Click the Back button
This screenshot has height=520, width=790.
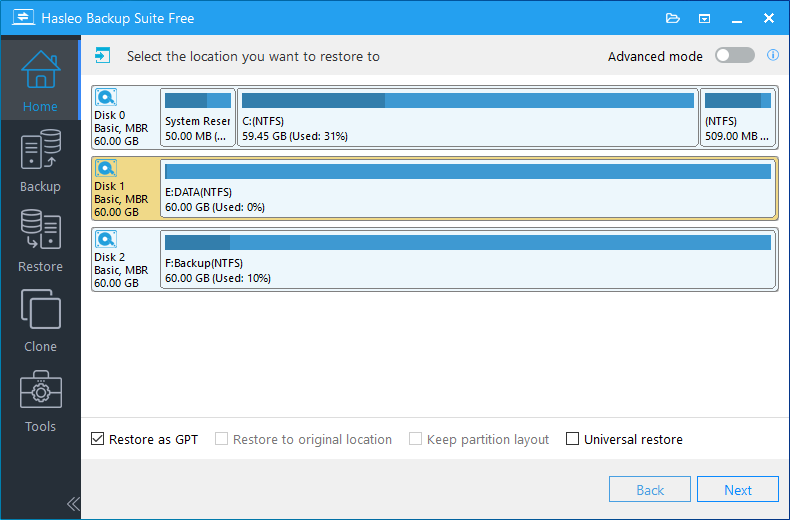[x=650, y=490]
